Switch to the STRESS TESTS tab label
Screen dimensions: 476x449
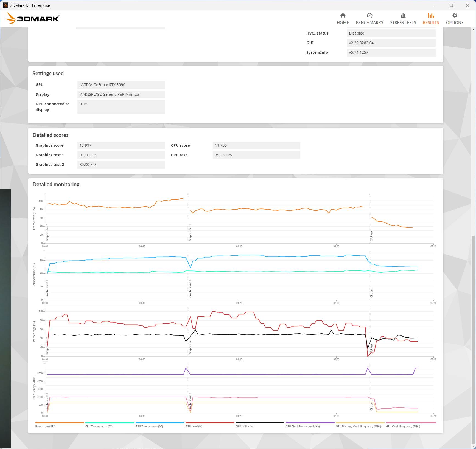point(403,23)
